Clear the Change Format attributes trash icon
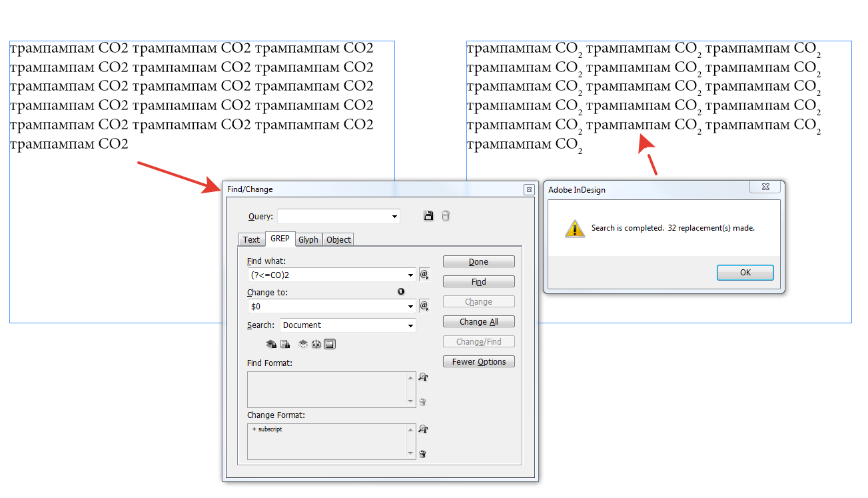This screenshot has width=868, height=498. coord(422,454)
